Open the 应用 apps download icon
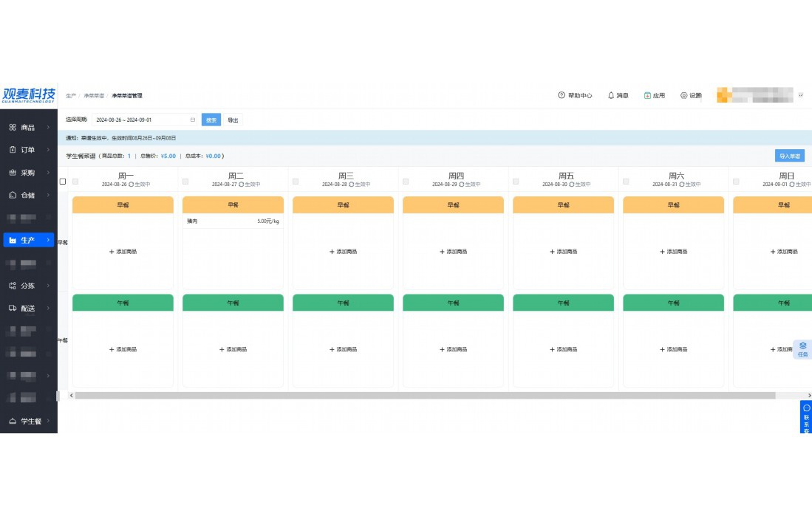 point(647,95)
